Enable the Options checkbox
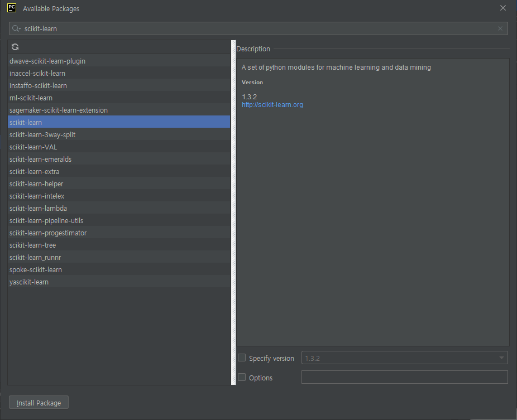 (x=242, y=377)
